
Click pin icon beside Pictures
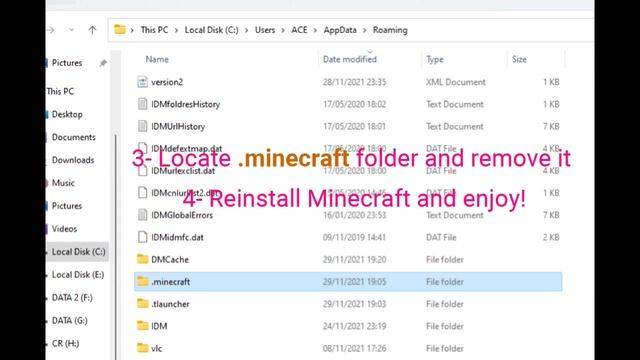click(103, 63)
